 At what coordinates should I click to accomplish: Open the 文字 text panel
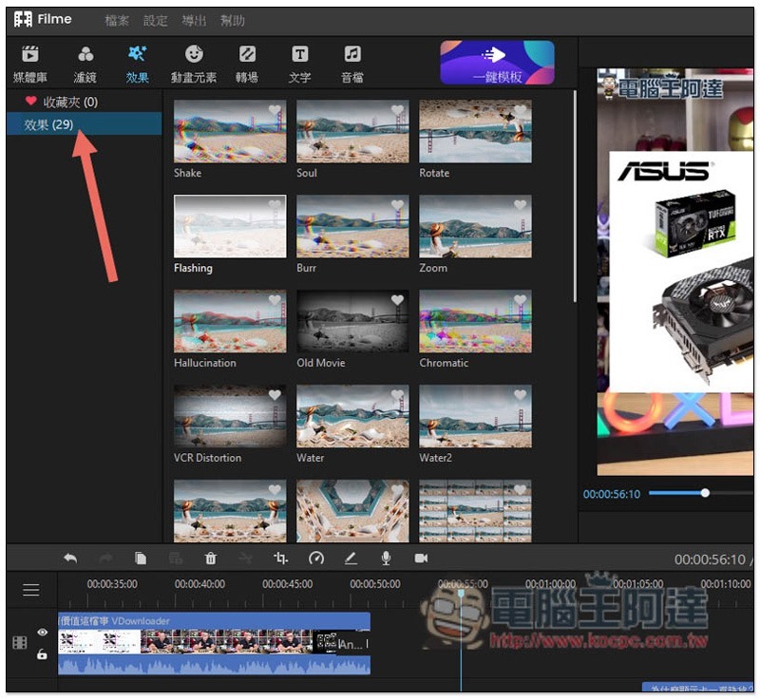point(299,64)
